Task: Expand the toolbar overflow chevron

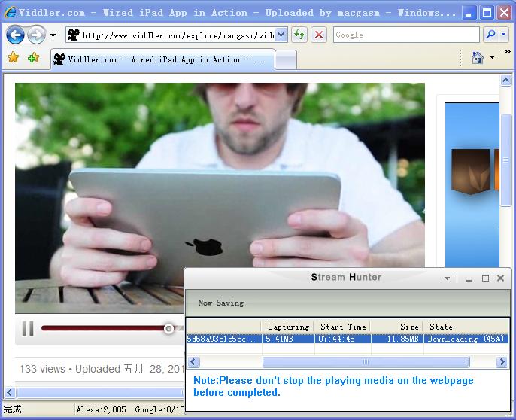Action: click(x=508, y=52)
